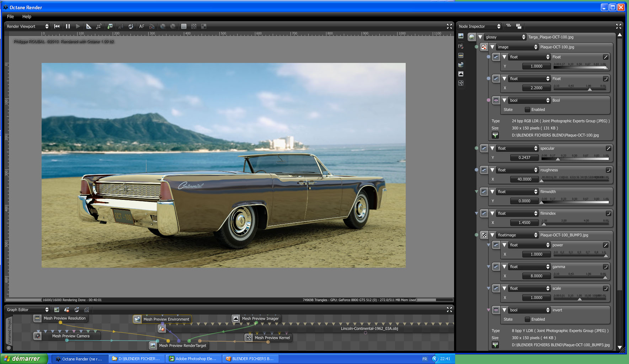Image resolution: width=629 pixels, height=364 pixels.
Task: Open resolution shortcut in inspector sidebar
Action: tap(461, 55)
